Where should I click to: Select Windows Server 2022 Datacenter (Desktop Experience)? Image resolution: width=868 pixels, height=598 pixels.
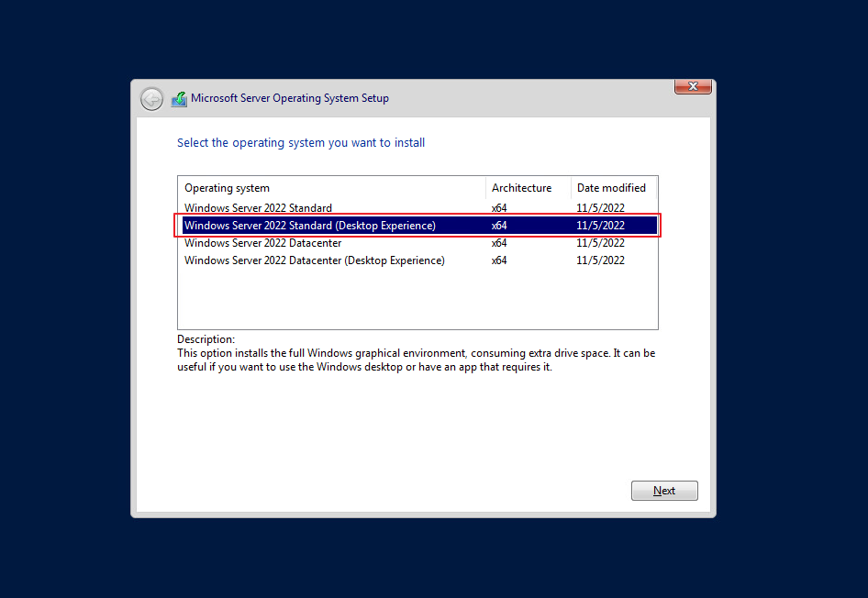(x=419, y=260)
